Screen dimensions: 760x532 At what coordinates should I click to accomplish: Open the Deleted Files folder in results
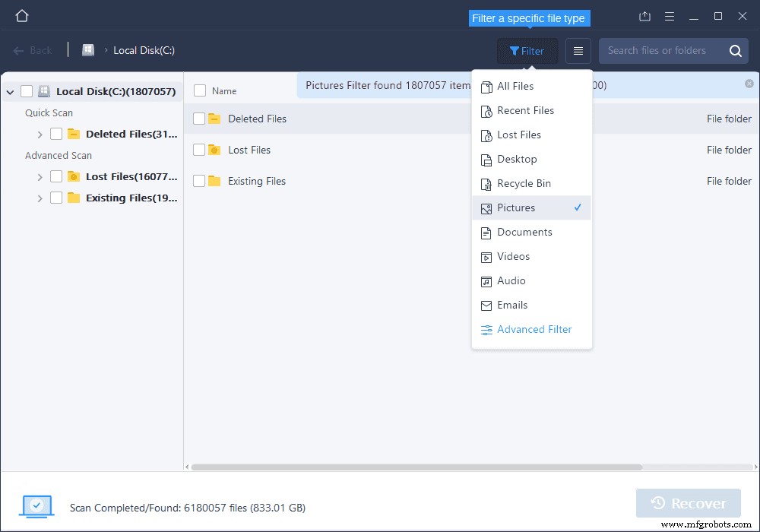[x=258, y=119]
